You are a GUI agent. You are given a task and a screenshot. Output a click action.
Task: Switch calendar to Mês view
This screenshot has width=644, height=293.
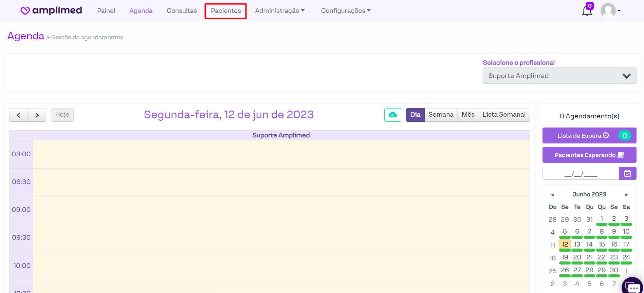coord(468,115)
